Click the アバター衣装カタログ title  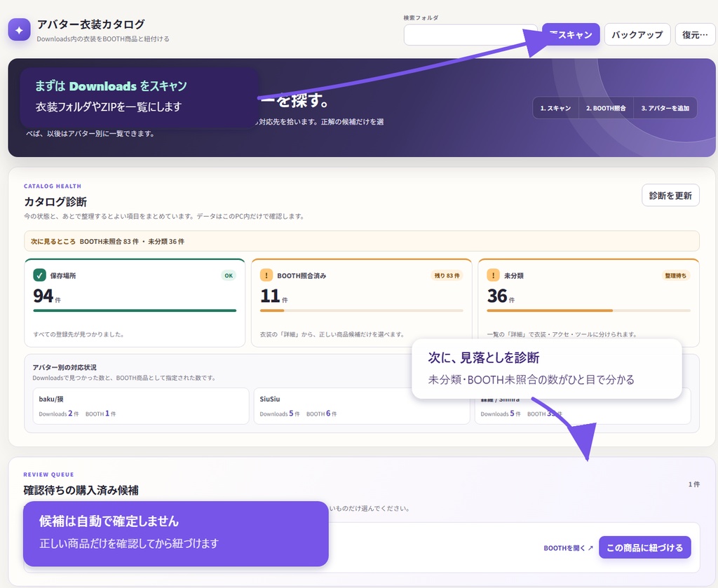90,25
